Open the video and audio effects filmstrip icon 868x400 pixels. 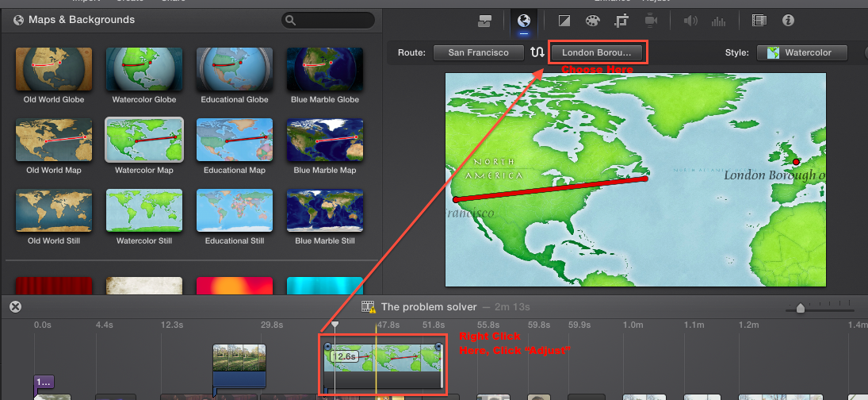[x=759, y=21]
